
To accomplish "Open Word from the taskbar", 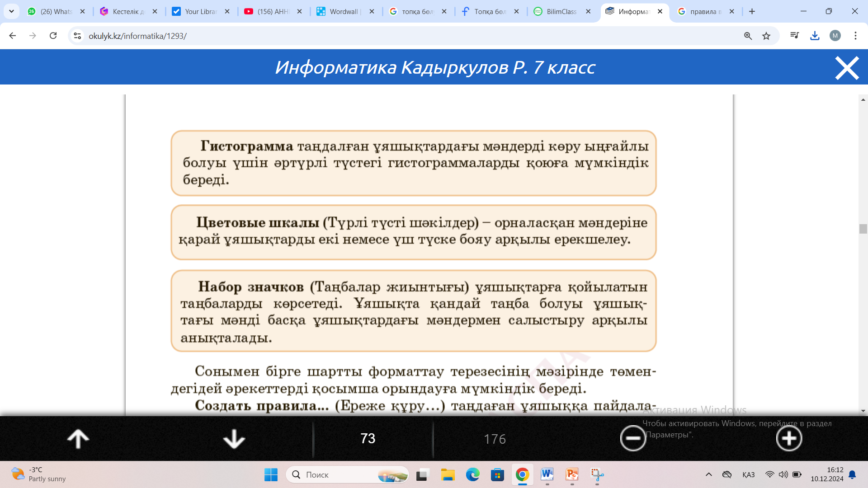I will pyautogui.click(x=547, y=474).
